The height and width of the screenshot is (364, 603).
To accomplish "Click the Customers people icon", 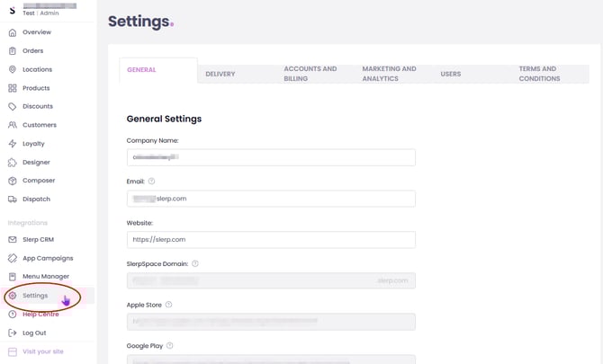I will pos(13,125).
